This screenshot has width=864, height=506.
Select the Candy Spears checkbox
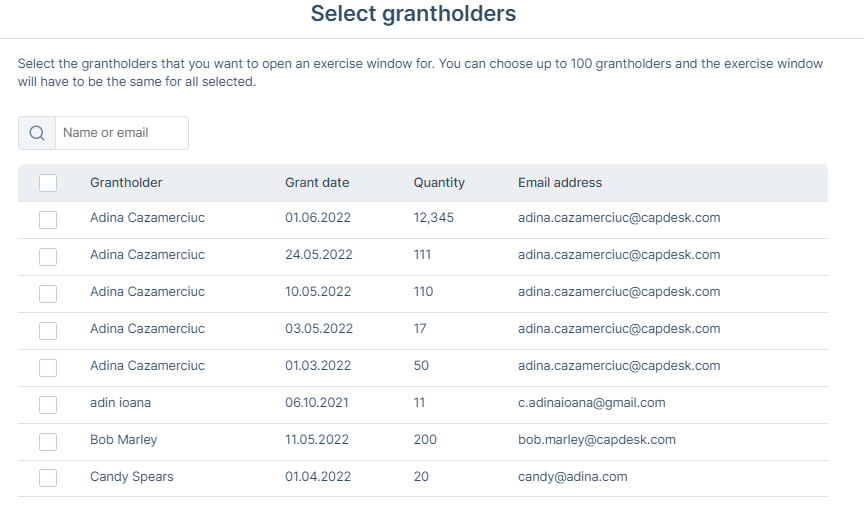point(48,478)
